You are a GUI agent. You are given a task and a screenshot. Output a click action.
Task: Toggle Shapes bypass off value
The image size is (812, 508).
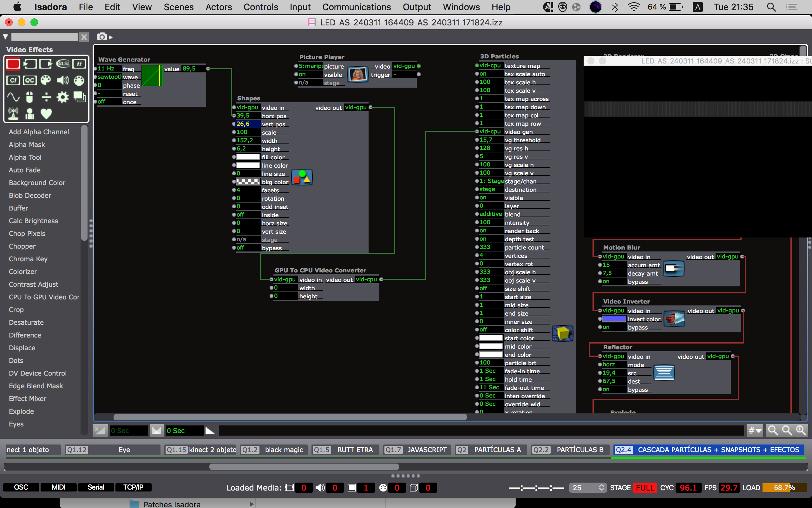[248, 248]
